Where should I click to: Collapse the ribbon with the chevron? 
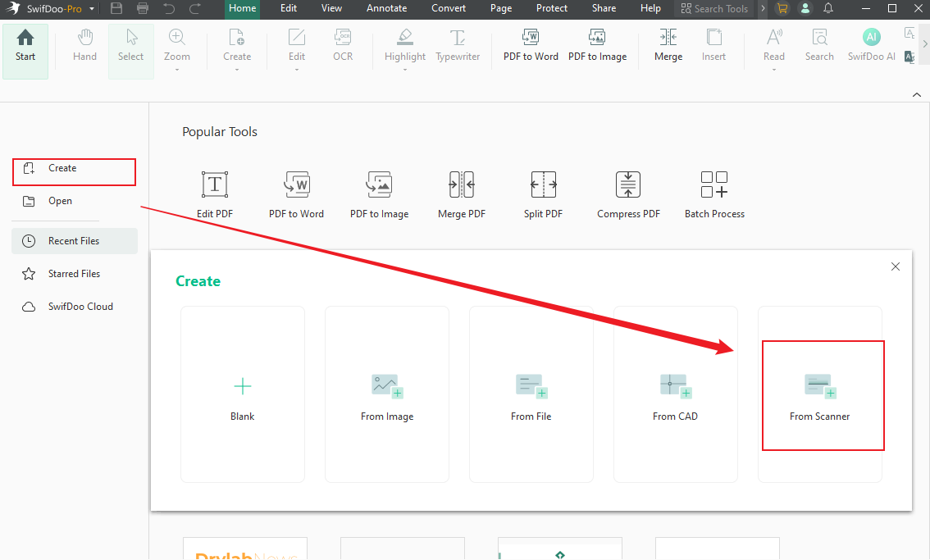coord(916,94)
